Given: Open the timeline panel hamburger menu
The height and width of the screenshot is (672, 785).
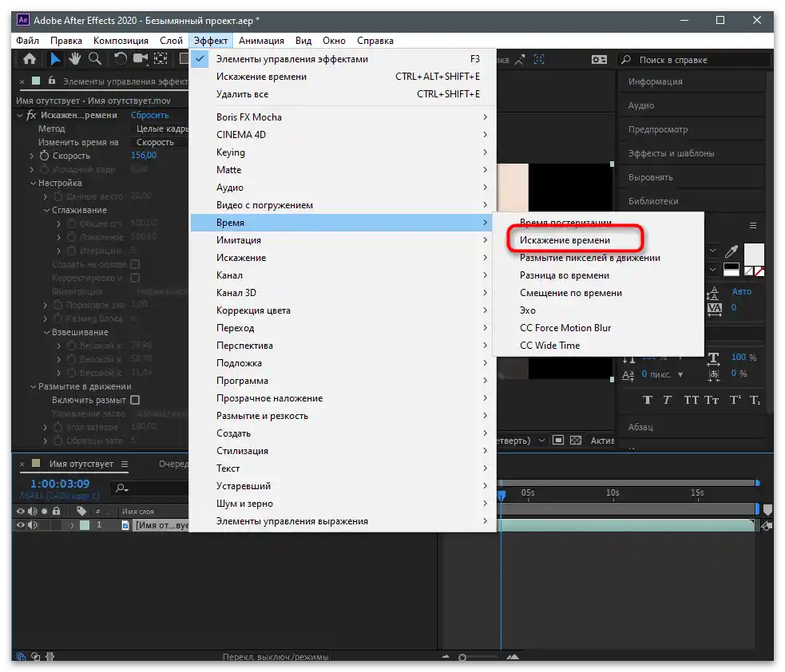Looking at the screenshot, I should [125, 464].
